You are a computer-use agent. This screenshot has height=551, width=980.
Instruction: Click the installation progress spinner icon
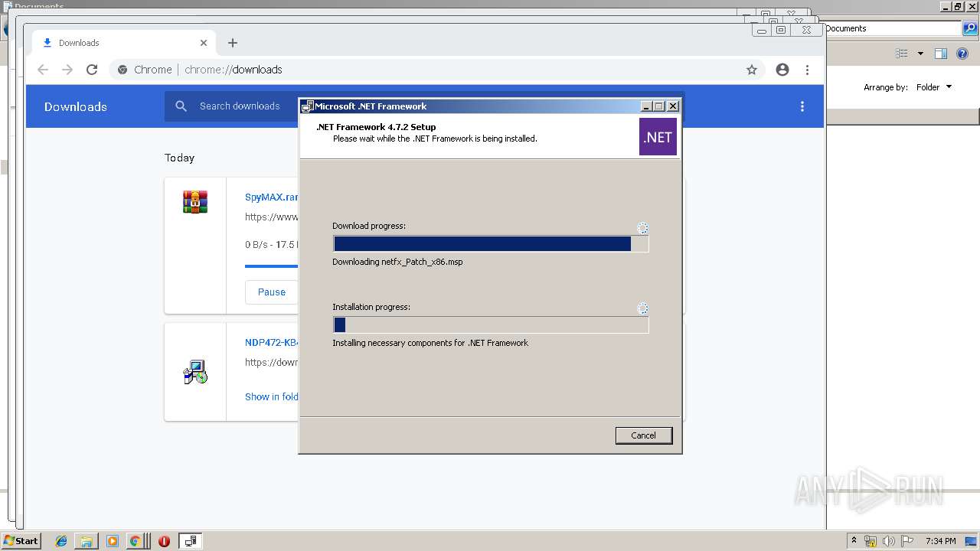[x=642, y=308]
